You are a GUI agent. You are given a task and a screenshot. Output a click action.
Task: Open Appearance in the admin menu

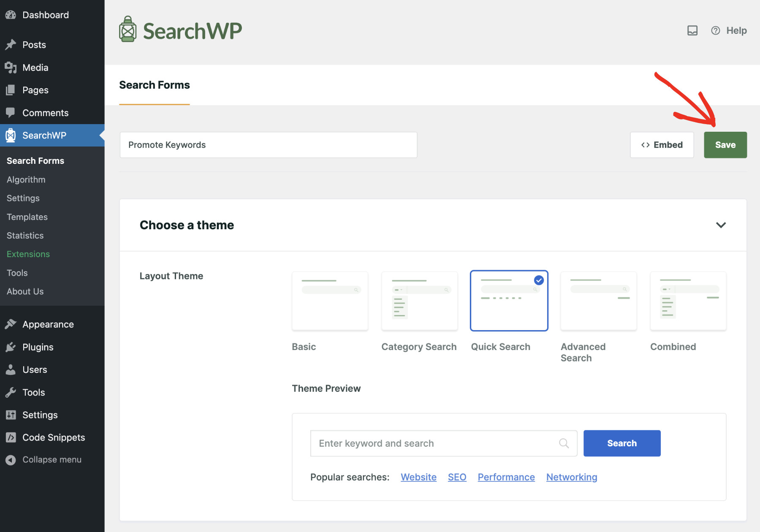click(48, 324)
